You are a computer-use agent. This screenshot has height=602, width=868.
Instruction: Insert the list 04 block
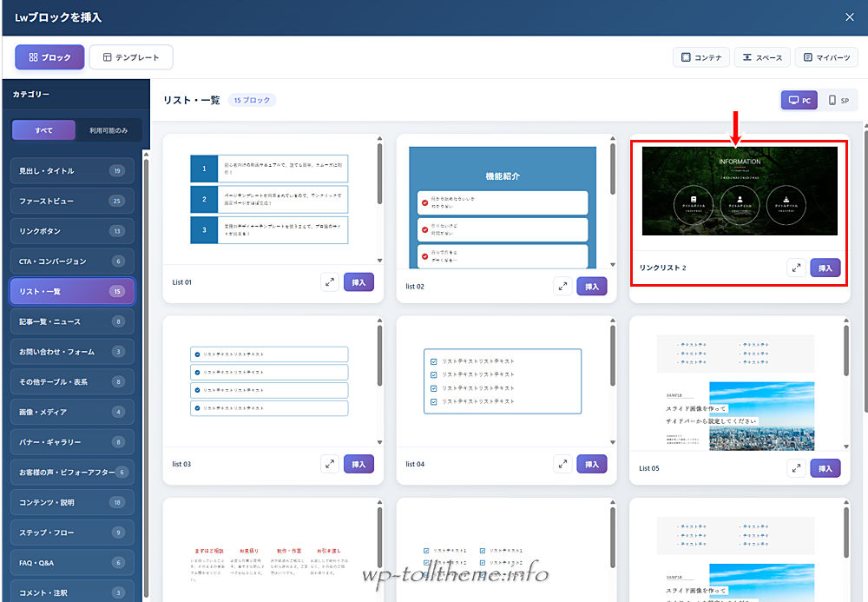pos(592,464)
